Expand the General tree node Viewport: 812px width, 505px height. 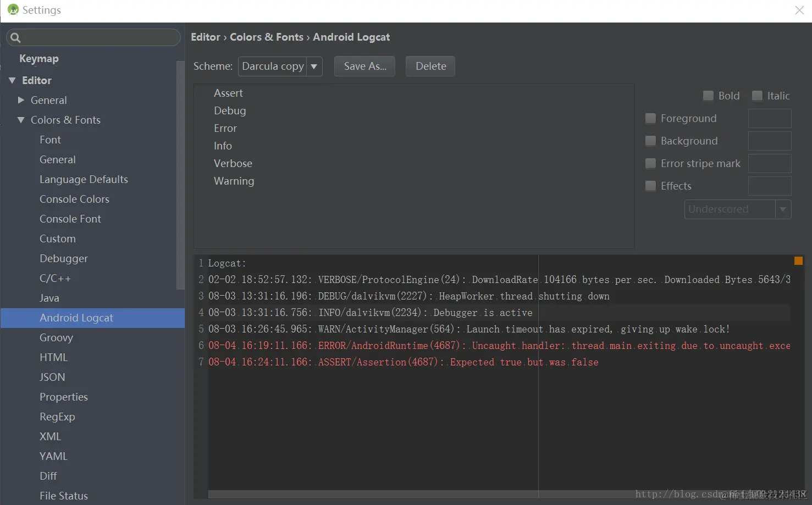(21, 100)
